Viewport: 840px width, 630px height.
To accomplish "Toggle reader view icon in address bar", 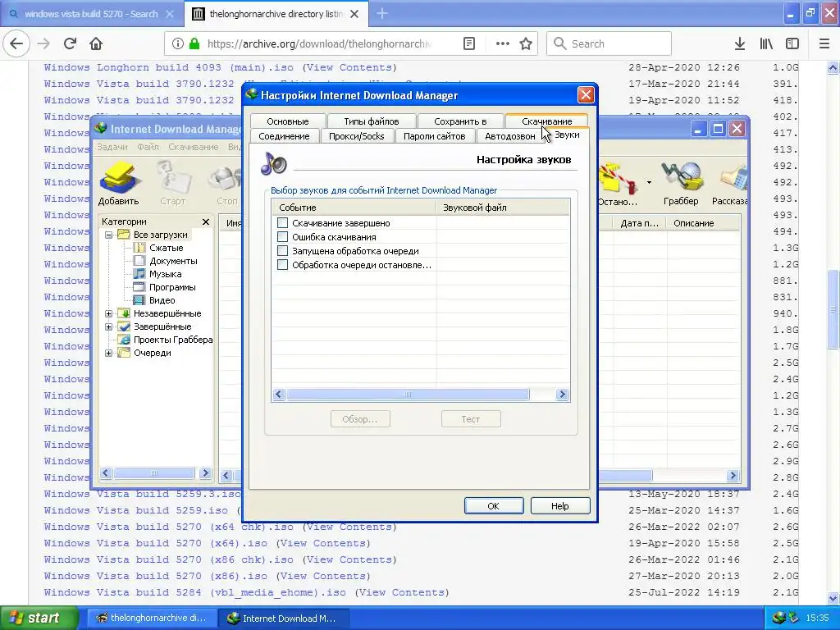I will [469, 43].
